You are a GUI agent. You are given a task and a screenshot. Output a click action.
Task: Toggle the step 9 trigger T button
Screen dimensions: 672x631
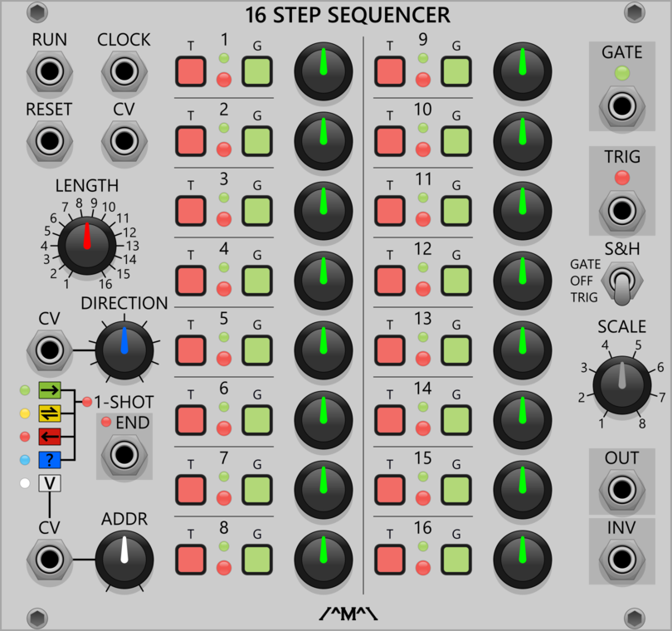coord(390,71)
